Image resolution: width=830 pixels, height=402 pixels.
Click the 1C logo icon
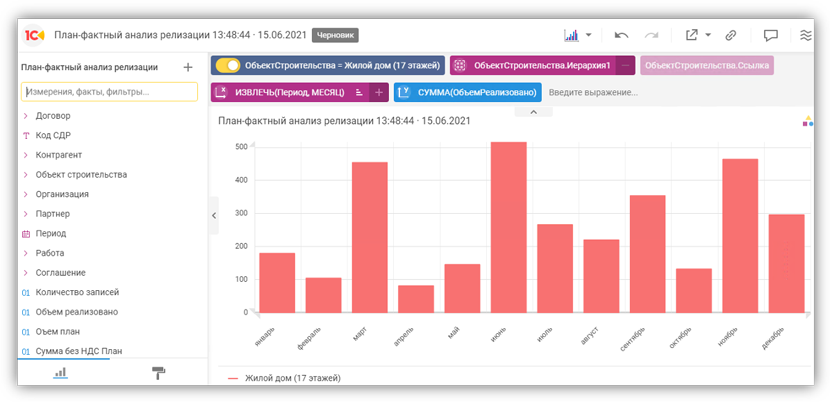[x=34, y=35]
